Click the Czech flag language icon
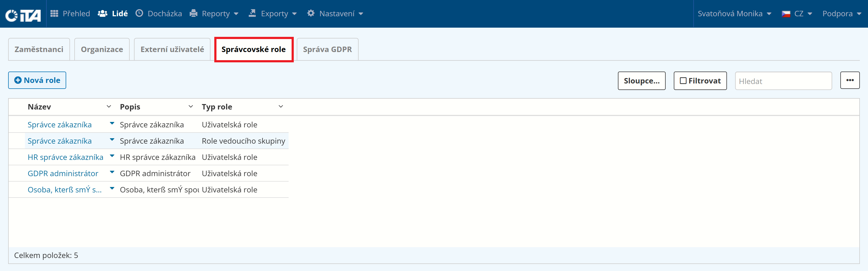This screenshot has height=271, width=868. click(x=786, y=14)
